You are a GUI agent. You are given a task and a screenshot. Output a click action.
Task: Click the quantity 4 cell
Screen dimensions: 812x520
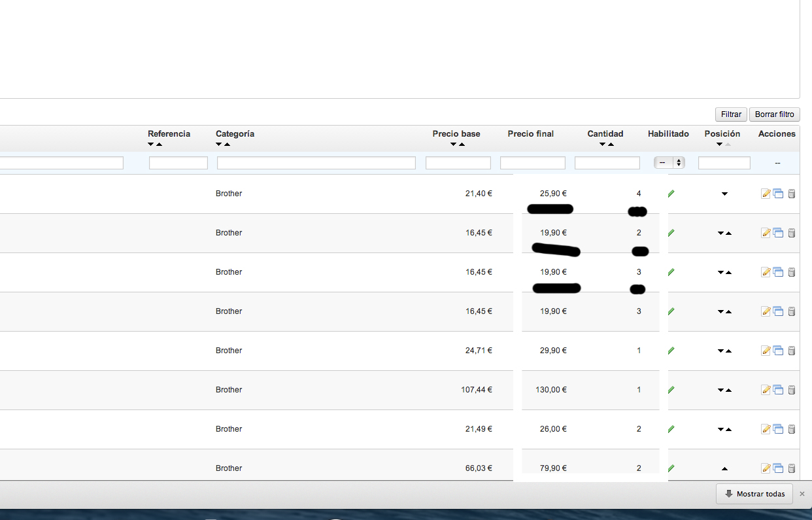[x=639, y=194]
